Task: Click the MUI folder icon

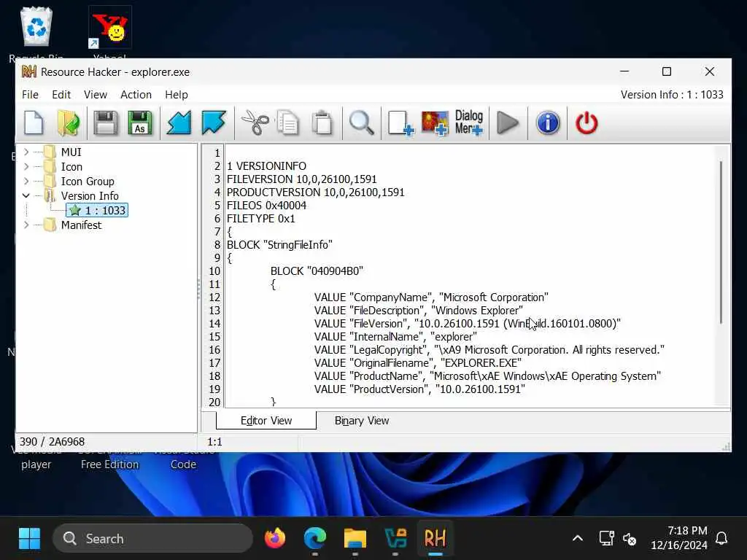Action: pyautogui.click(x=50, y=152)
